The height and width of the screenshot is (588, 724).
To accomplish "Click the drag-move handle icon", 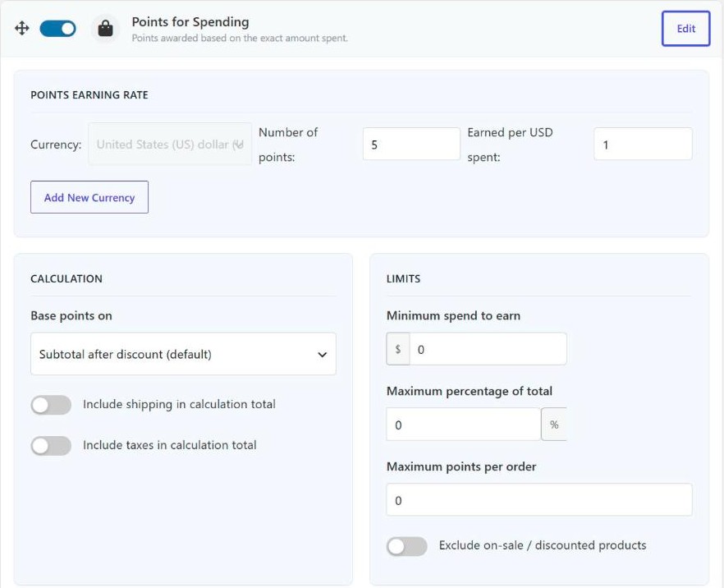I will [21, 28].
